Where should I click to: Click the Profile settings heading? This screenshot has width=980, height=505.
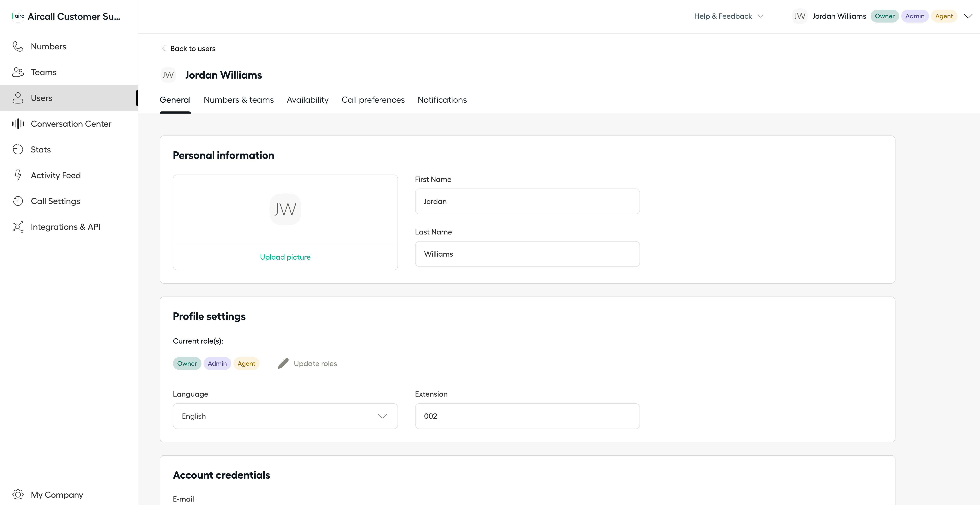click(x=209, y=316)
